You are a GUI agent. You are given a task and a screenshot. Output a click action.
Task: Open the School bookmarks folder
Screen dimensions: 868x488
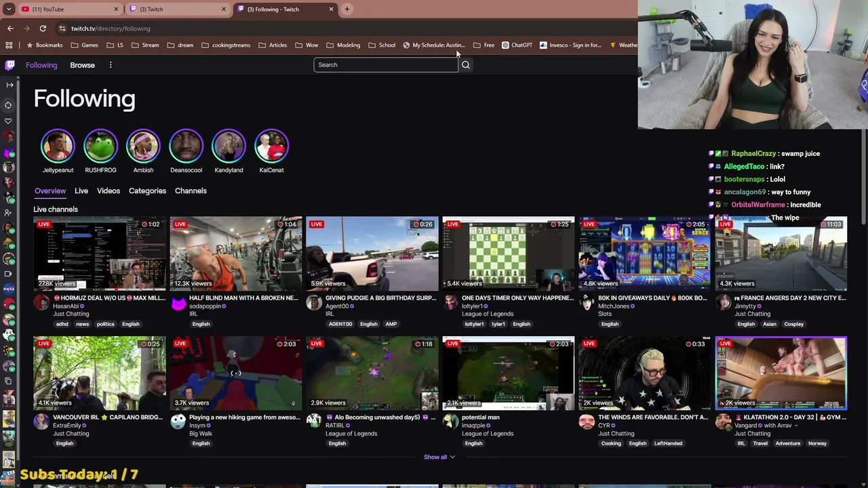coord(382,45)
